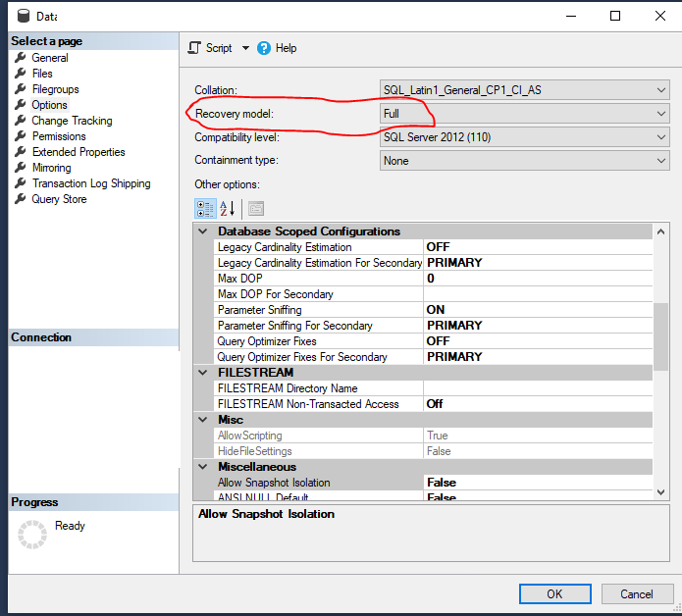Sort properties alphabetically with A-Z icon
The width and height of the screenshot is (682, 616).
click(x=227, y=208)
